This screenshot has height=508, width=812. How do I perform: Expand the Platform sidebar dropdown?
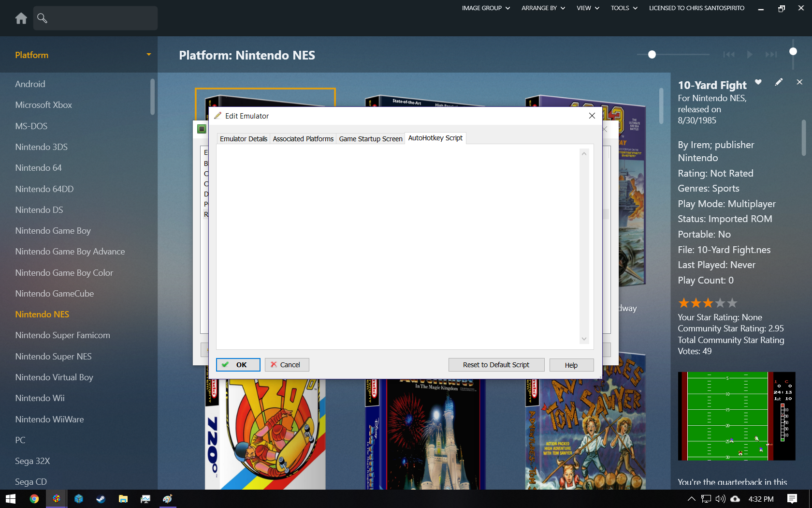[x=149, y=55]
